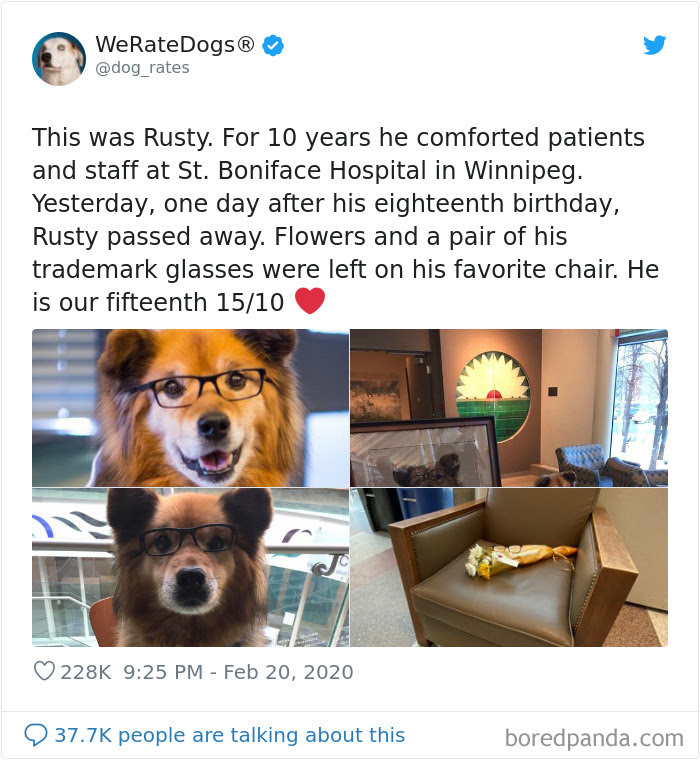Image resolution: width=700 pixels, height=760 pixels.
Task: Click the blue verified checkmark badge
Action: pyautogui.click(x=273, y=46)
